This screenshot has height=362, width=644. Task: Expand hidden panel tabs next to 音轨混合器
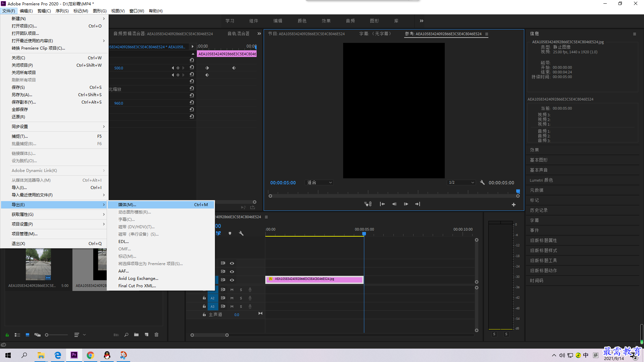[x=259, y=34]
